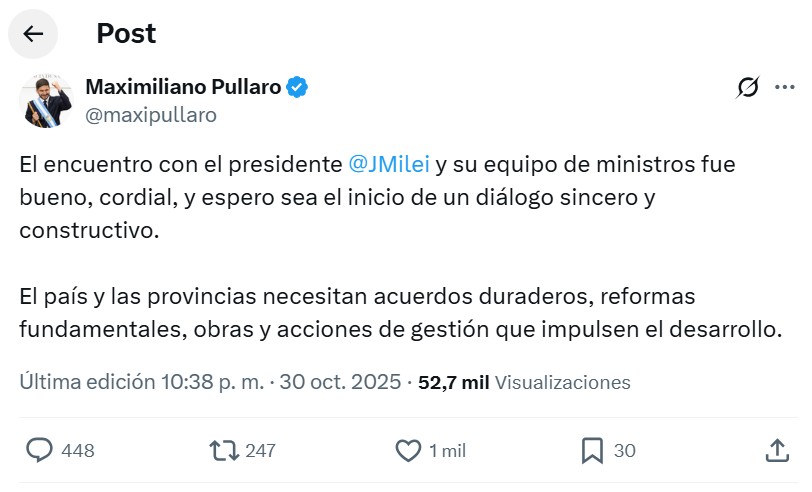812x492 pixels.
Task: Like the post with the heart
Action: pos(408,451)
